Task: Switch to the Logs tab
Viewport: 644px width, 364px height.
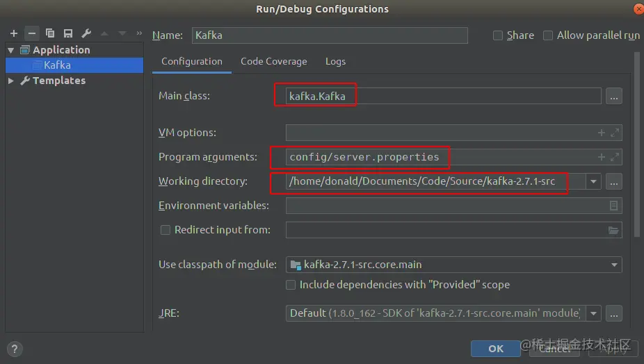Action: click(335, 62)
